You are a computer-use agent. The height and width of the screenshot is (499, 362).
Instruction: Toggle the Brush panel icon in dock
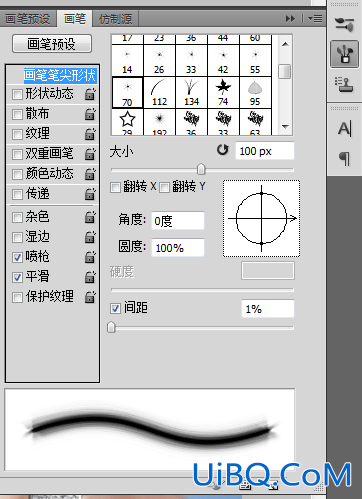coord(345,54)
